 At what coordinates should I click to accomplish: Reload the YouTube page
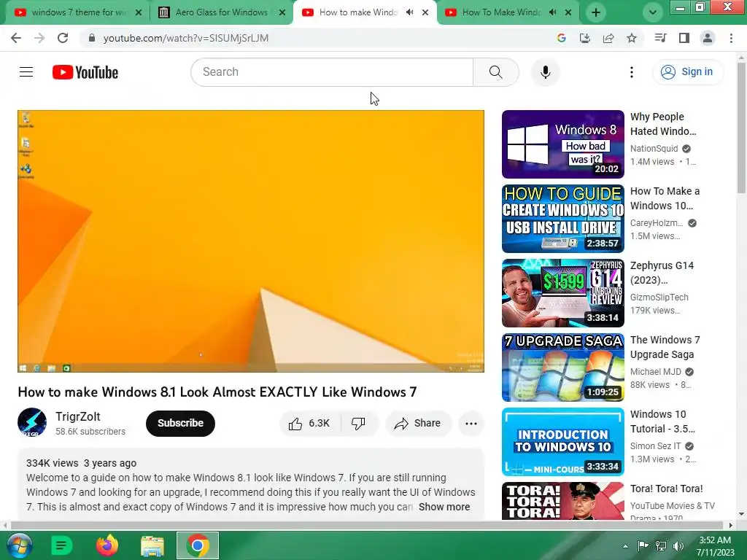click(63, 38)
